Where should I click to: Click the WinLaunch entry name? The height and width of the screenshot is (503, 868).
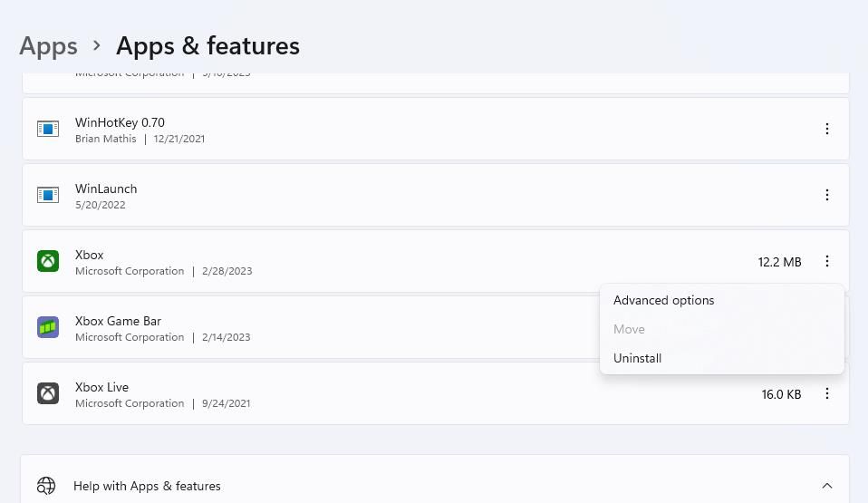(106, 189)
